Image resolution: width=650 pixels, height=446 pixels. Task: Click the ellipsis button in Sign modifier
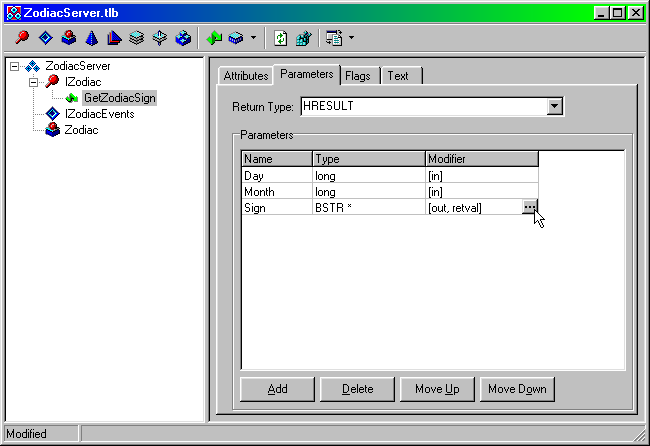point(529,207)
